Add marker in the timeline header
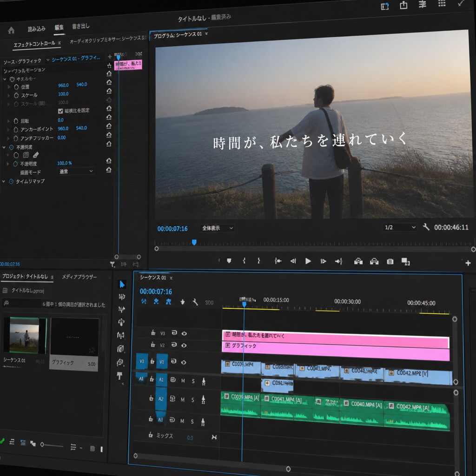The width and height of the screenshot is (476, 476). (x=182, y=302)
